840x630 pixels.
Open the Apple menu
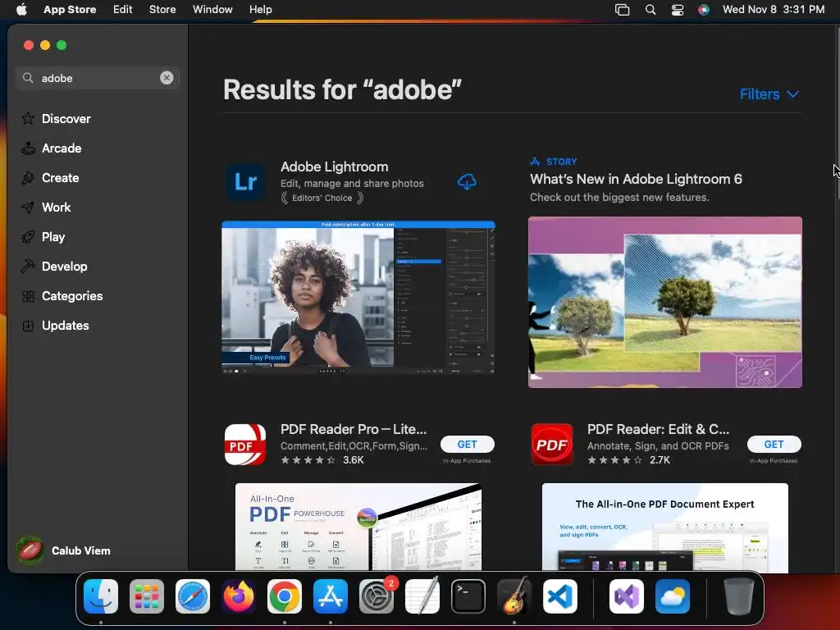[21, 9]
